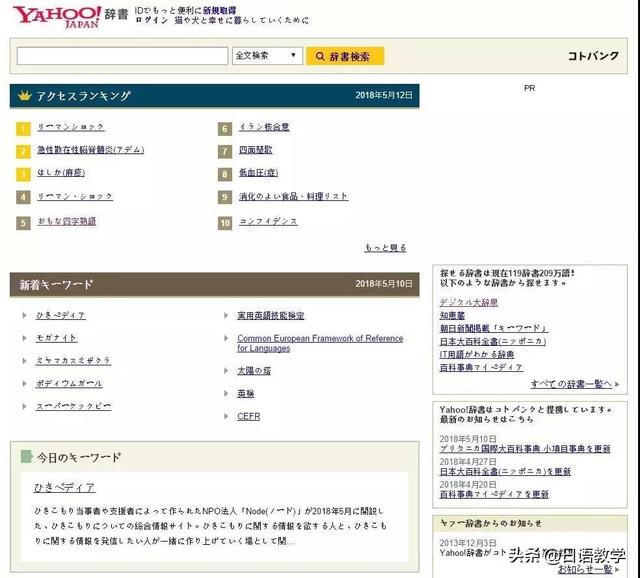
Task: Click the コトバンク logo text
Action: point(593,56)
